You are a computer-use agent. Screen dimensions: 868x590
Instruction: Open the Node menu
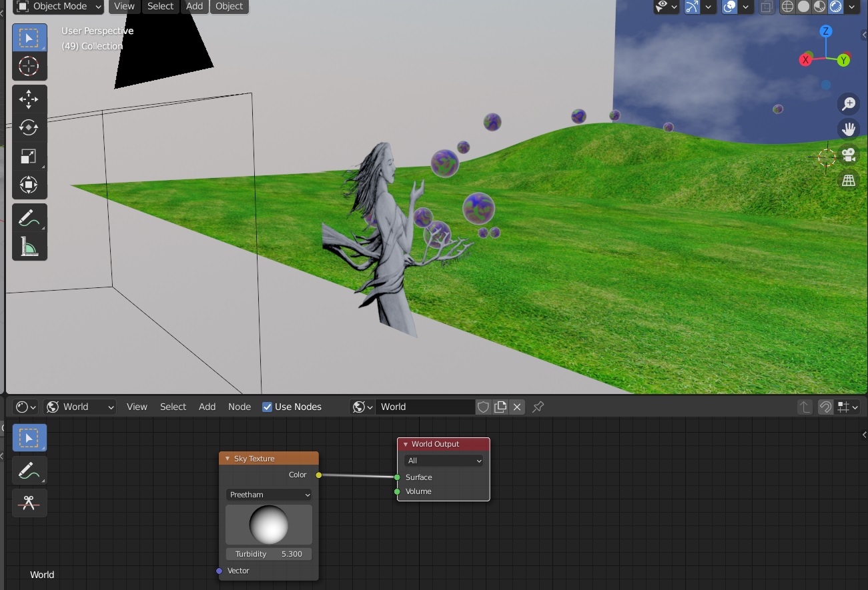point(240,407)
